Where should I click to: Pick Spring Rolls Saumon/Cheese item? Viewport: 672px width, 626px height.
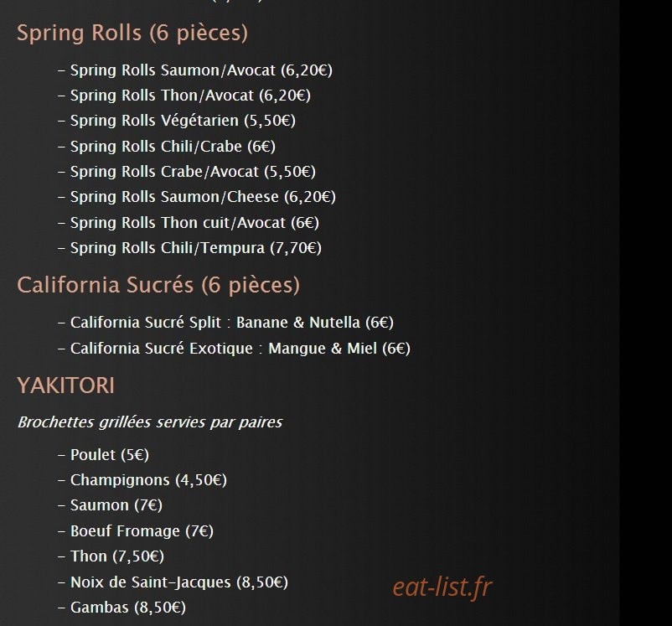tap(197, 197)
